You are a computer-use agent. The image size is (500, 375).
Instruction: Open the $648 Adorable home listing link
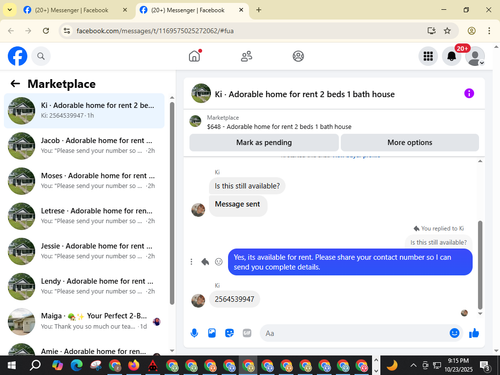[x=279, y=127]
